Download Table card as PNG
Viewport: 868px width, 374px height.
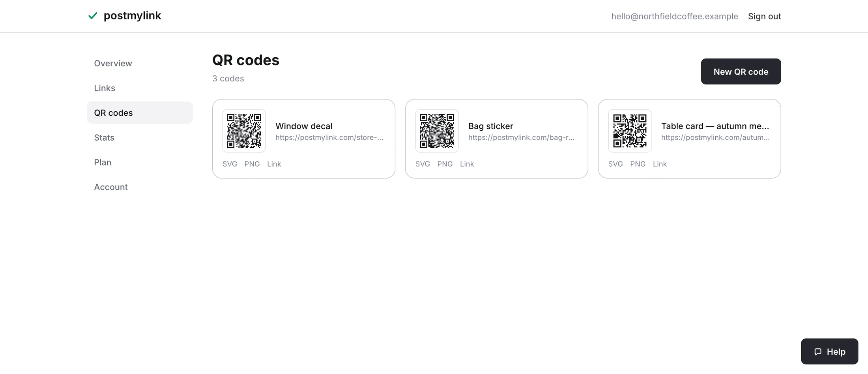[x=638, y=164]
